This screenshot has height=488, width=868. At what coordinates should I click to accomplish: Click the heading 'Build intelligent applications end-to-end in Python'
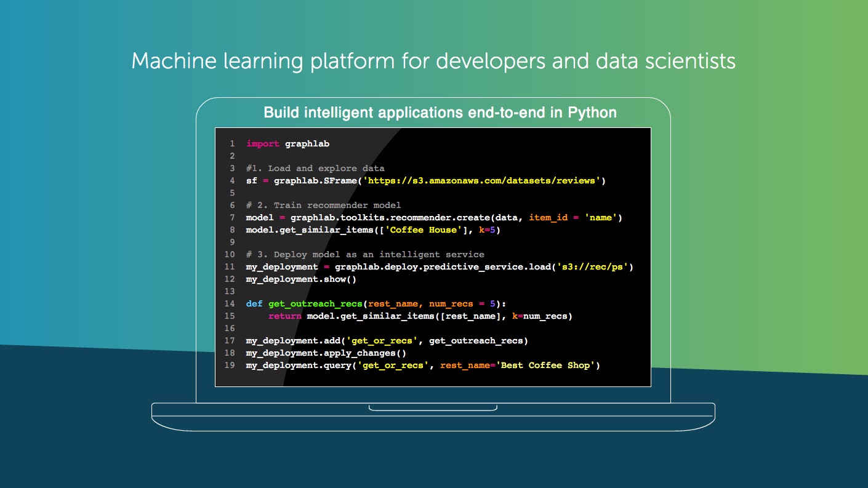(440, 113)
